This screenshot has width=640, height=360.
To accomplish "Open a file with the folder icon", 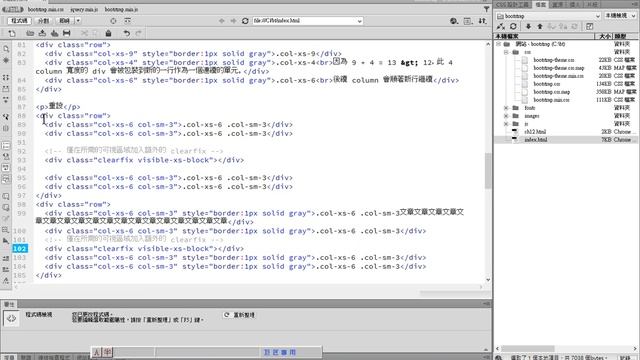I will [30, 33].
